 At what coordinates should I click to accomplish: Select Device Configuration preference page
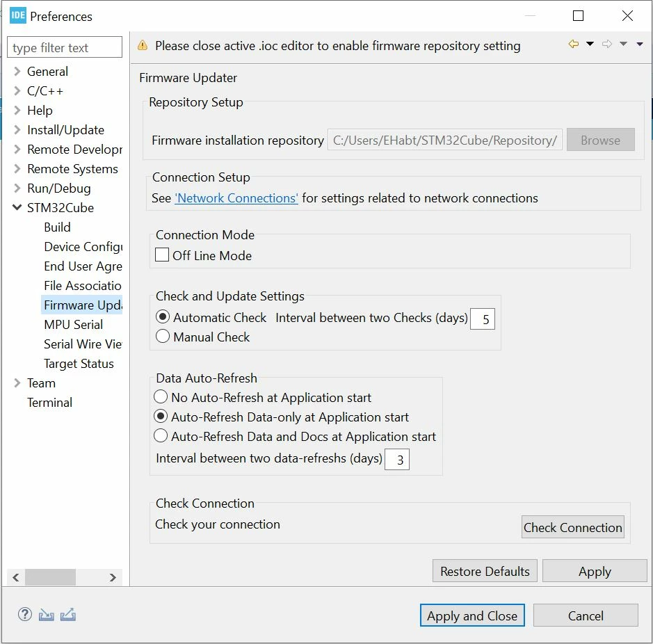pyautogui.click(x=83, y=247)
